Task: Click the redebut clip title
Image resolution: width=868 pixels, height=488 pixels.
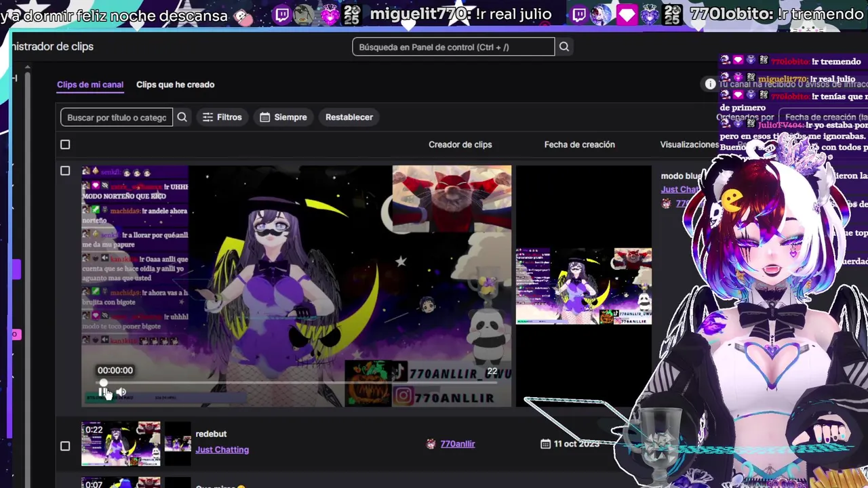Action: (x=211, y=434)
